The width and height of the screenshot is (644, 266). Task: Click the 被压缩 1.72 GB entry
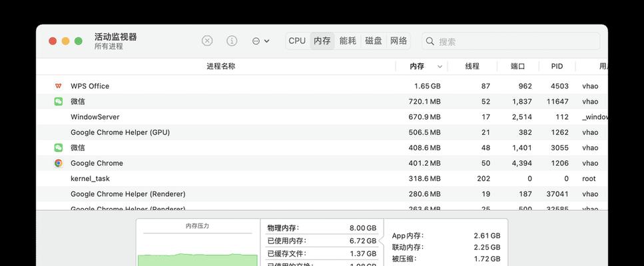[446, 259]
